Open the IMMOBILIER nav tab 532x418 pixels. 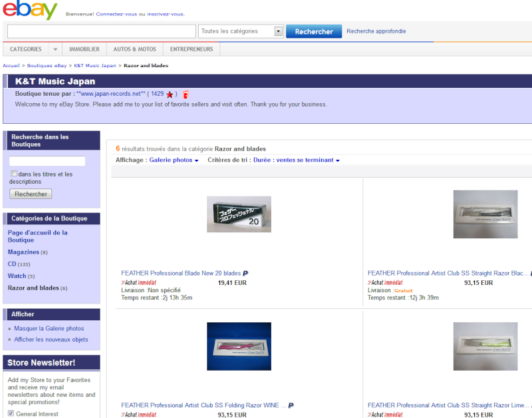click(84, 49)
